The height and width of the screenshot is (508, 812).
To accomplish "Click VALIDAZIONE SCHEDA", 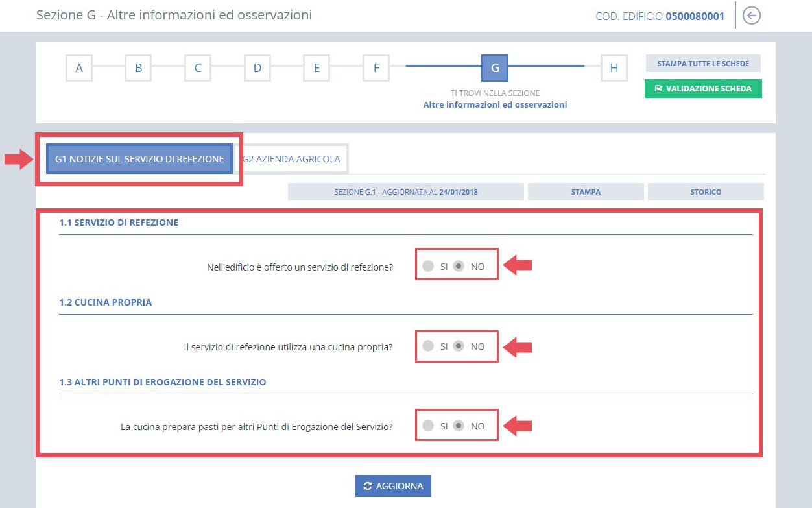I will pos(703,88).
